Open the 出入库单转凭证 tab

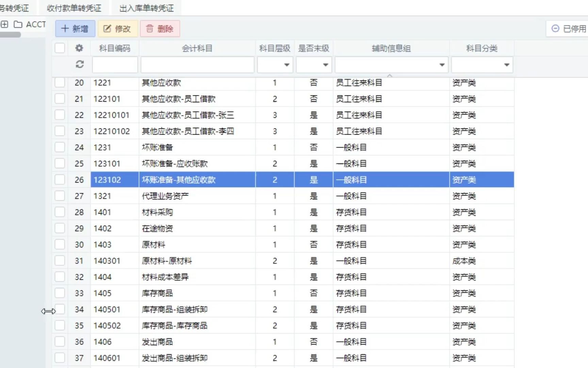[147, 8]
